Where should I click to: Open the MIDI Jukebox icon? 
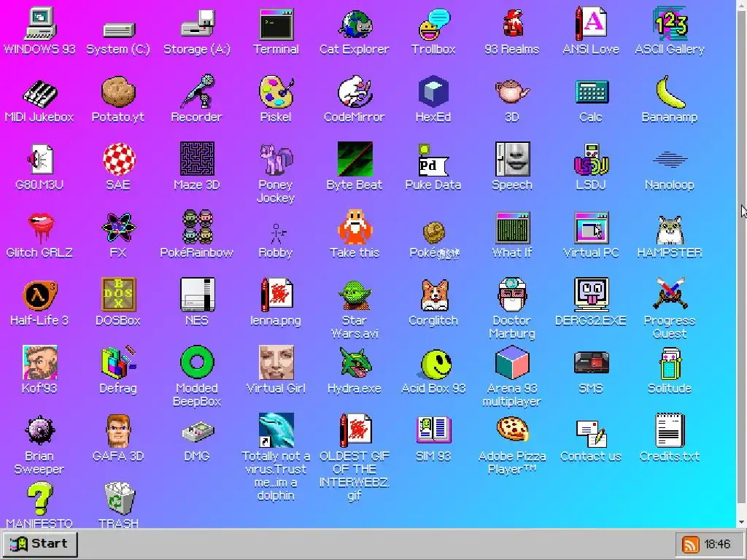coord(39,93)
